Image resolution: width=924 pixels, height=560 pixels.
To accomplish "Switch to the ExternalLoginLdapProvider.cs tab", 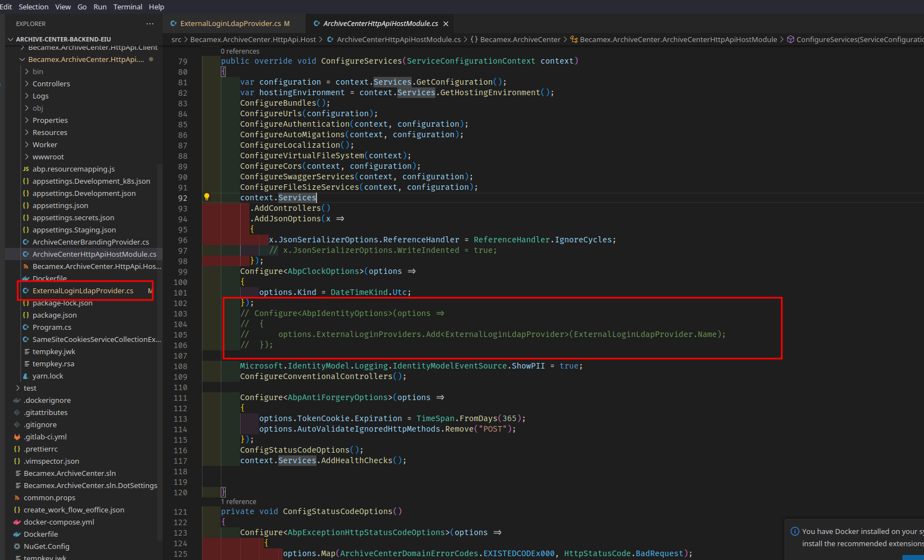I will [230, 24].
